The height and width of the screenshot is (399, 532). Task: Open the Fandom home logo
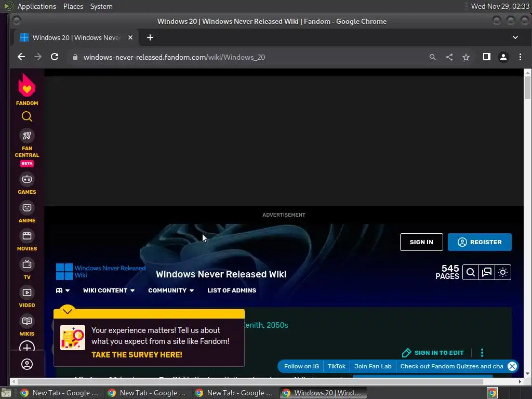pyautogui.click(x=27, y=89)
